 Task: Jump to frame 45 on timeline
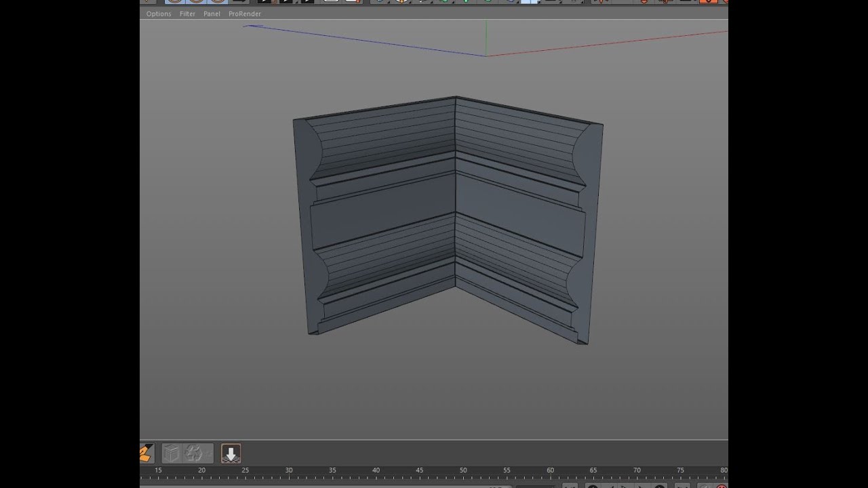click(x=419, y=470)
